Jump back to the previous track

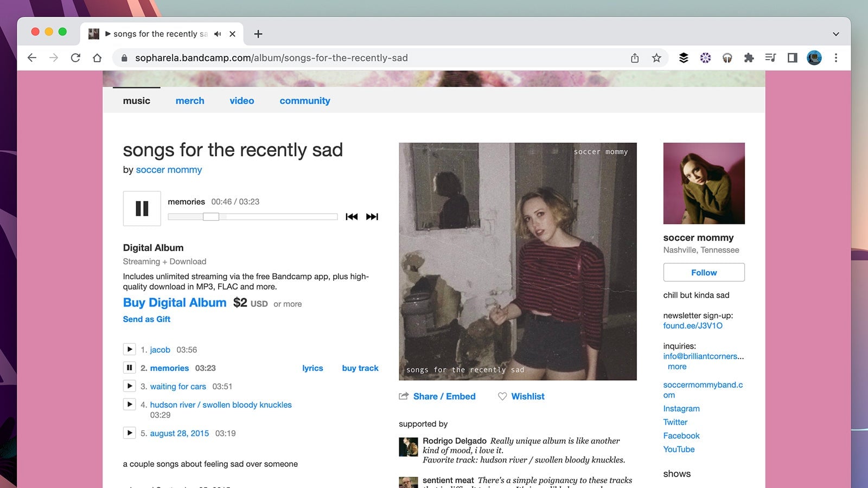[352, 216]
